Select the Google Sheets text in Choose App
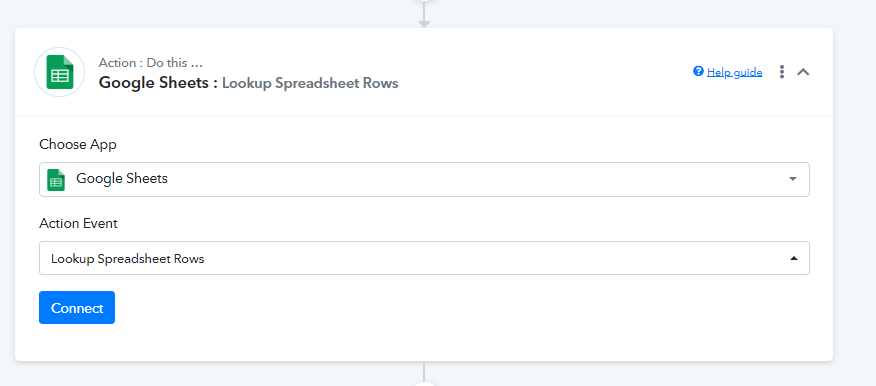The width and height of the screenshot is (876, 386). [122, 179]
